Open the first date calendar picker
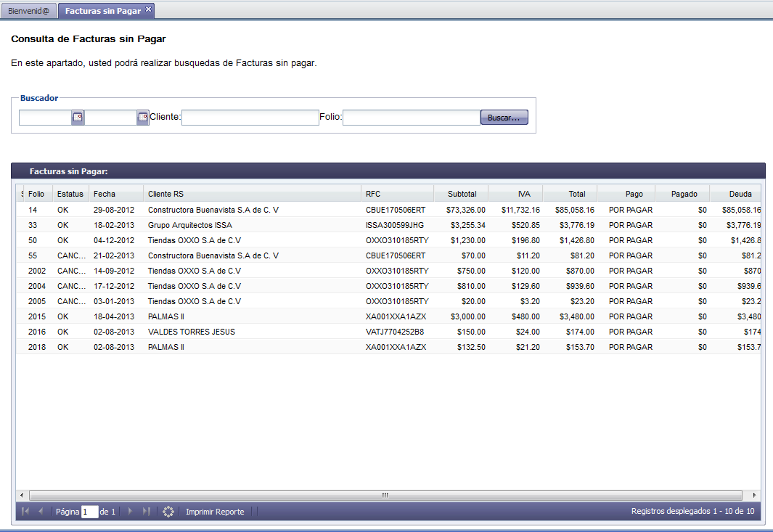Image resolution: width=773 pixels, height=532 pixels. (78, 118)
